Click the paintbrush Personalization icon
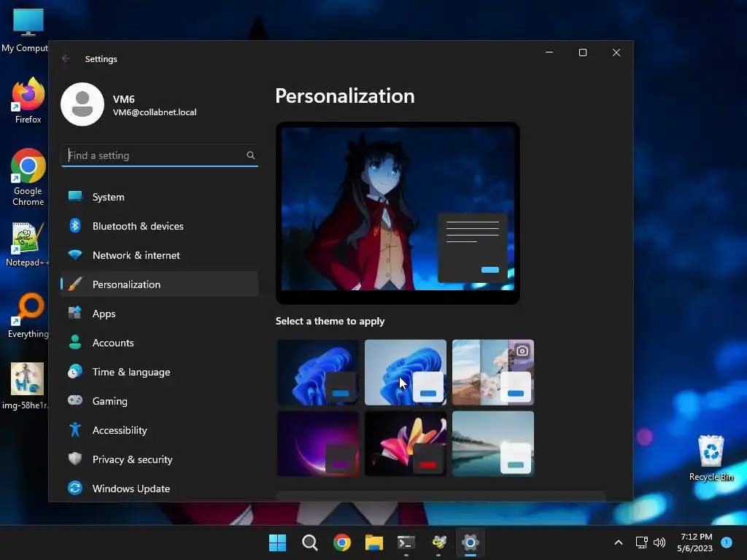Screen dimensions: 747x560 point(75,284)
